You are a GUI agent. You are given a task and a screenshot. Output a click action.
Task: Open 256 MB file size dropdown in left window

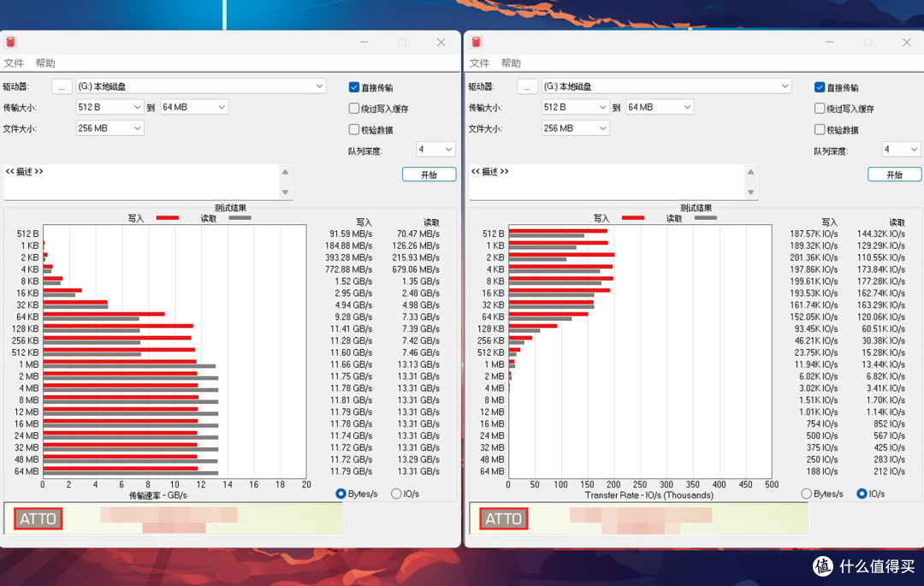coord(110,128)
